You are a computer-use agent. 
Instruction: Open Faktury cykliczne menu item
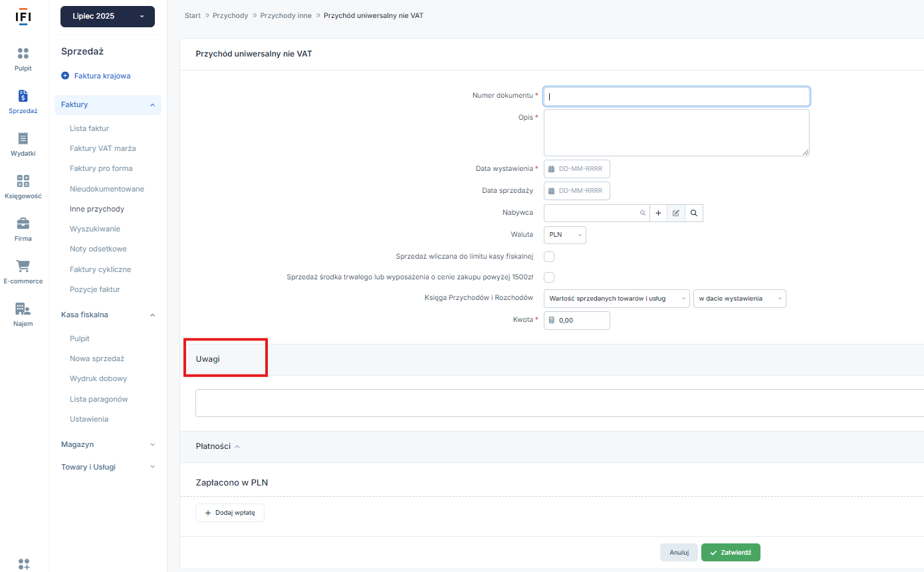100,269
